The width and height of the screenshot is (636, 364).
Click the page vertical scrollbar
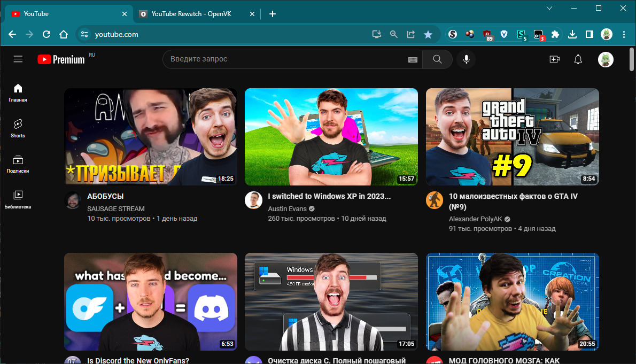tap(632, 59)
